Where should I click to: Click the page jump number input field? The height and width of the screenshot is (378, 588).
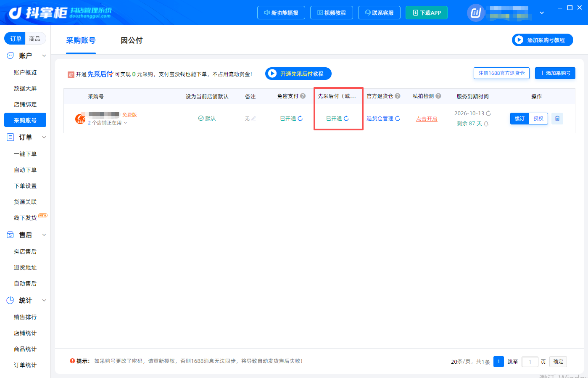[x=530, y=362]
